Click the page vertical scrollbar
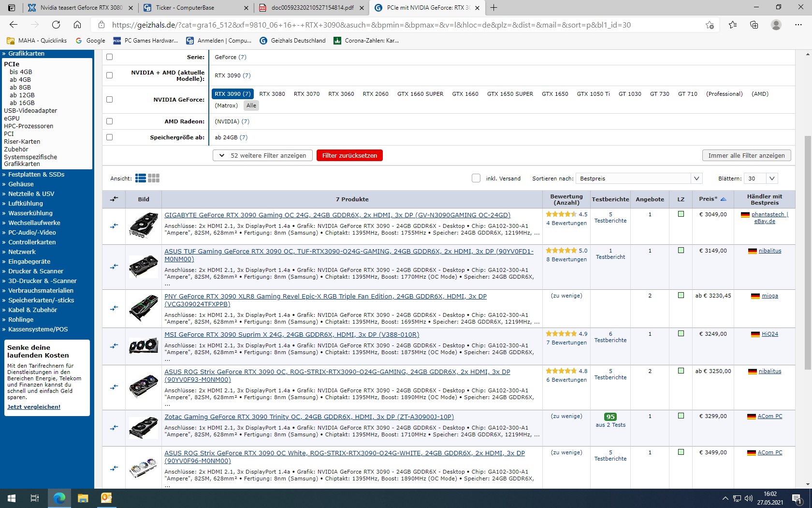 808,253
